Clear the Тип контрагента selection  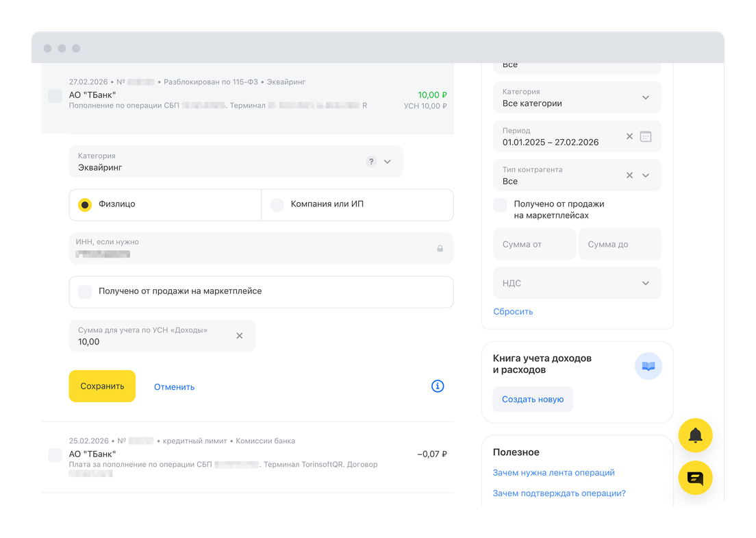coord(629,175)
